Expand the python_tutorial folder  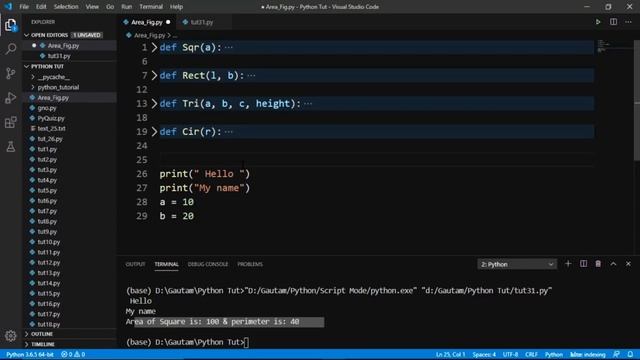pos(58,87)
